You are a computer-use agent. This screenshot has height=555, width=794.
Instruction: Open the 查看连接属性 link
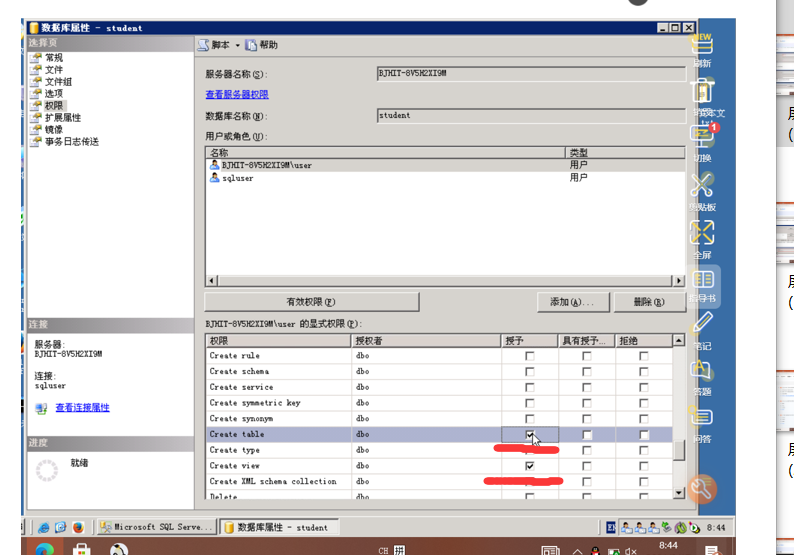[x=83, y=408]
